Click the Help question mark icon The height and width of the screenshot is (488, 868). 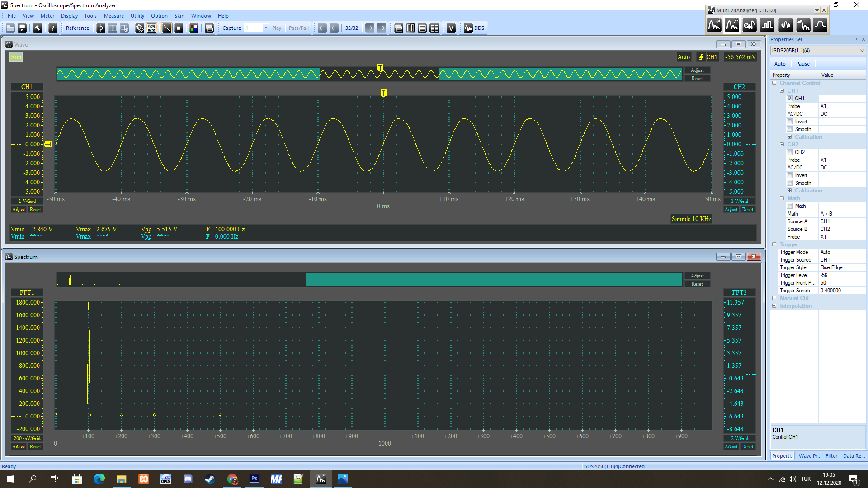(x=53, y=28)
